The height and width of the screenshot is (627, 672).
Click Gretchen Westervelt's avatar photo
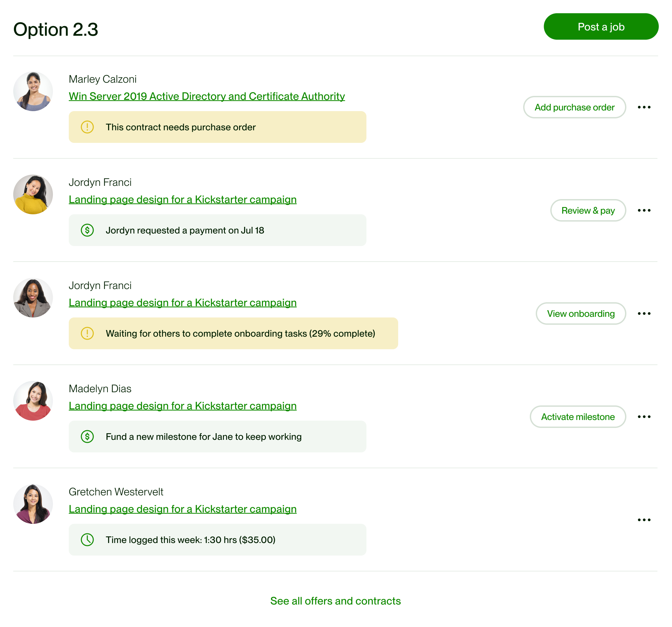coord(33,504)
